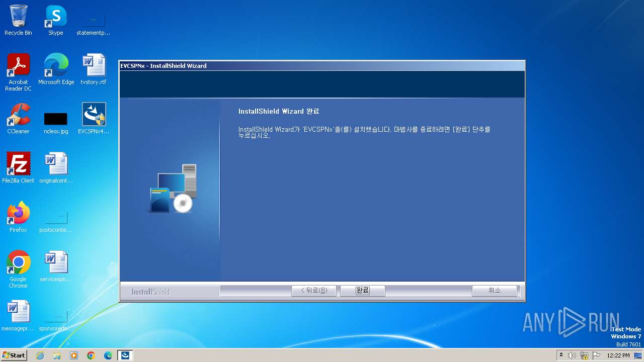This screenshot has height=362, width=644.
Task: Launch Edge from the taskbar
Action: point(108,355)
